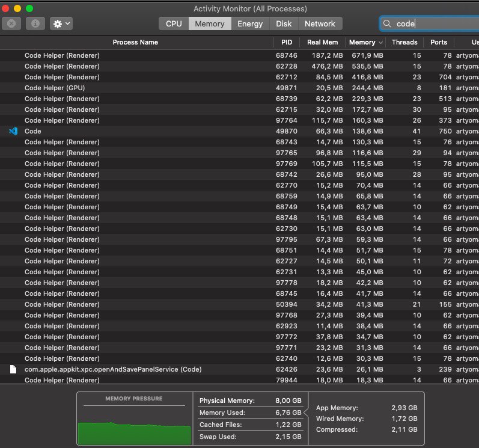This screenshot has height=448, width=479.
Task: Select the com.apple.appkit.xpc.openAndSavePanelService (Code) row
Action: point(239,369)
